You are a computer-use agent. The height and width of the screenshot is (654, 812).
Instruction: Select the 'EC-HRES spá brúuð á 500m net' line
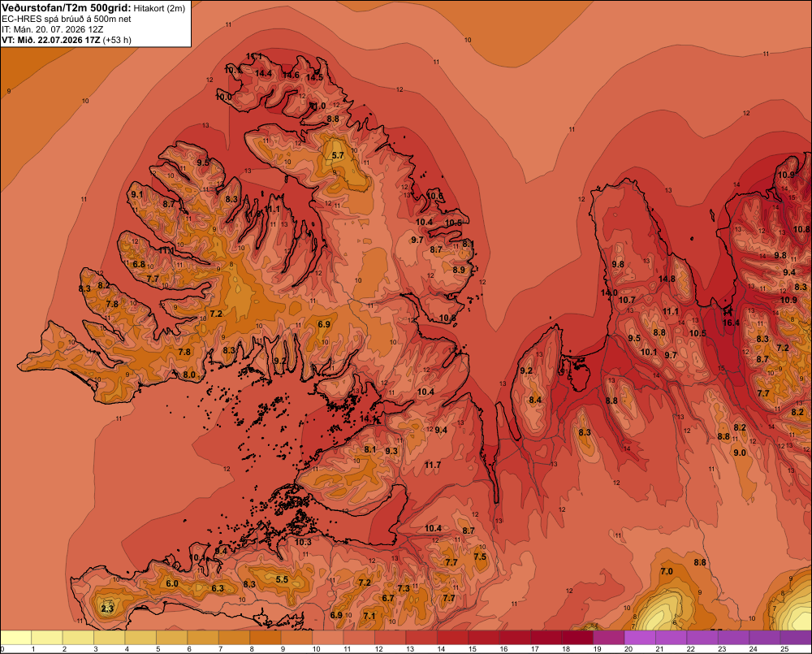coord(66,19)
